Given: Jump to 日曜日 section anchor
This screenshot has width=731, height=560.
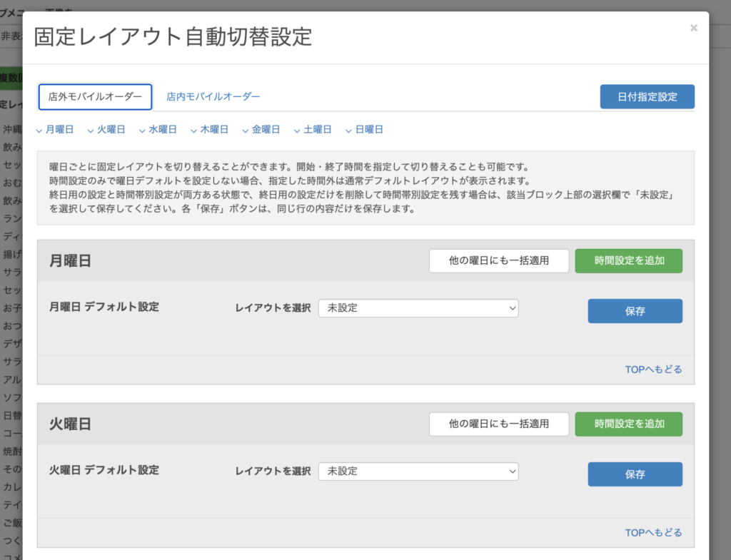Looking at the screenshot, I should [365, 130].
